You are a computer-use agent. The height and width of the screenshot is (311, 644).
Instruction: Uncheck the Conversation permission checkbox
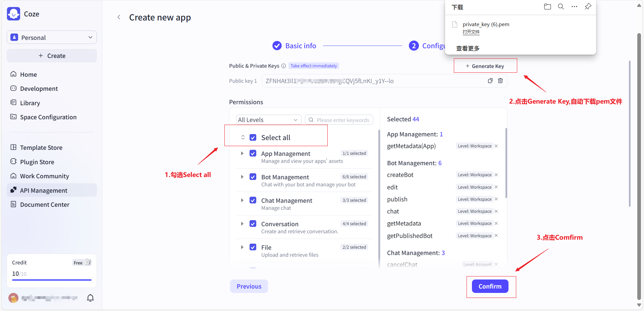253,224
